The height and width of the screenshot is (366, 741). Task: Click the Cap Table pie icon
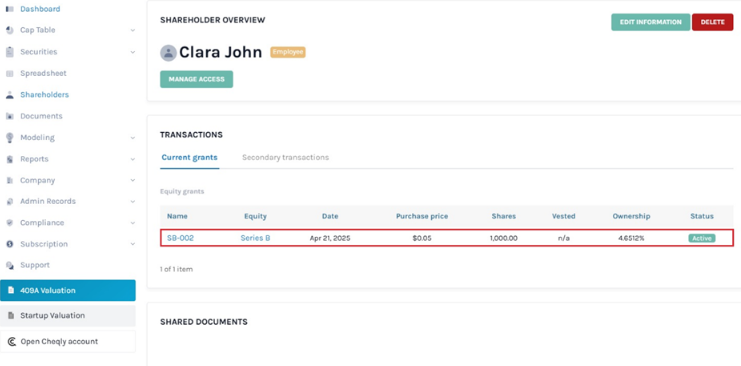point(10,30)
